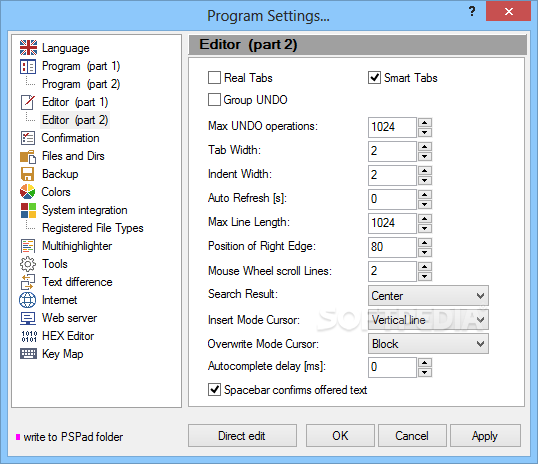Open the Overwrite Mode Cursor dropdown

coord(428,344)
